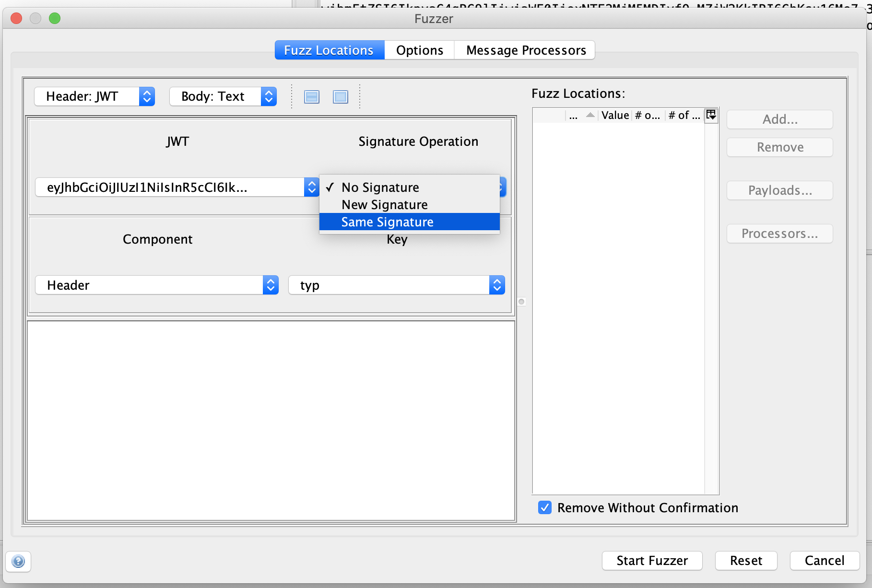Reset the fuzzer configuration

pyautogui.click(x=746, y=561)
